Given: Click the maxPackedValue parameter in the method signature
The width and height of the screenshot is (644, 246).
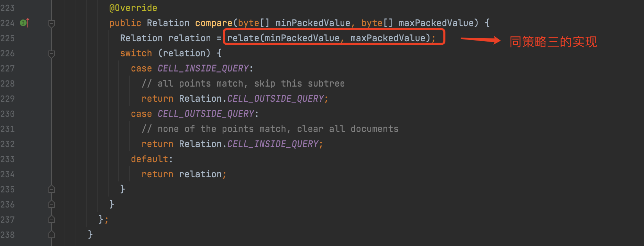Looking at the screenshot, I should [436, 23].
